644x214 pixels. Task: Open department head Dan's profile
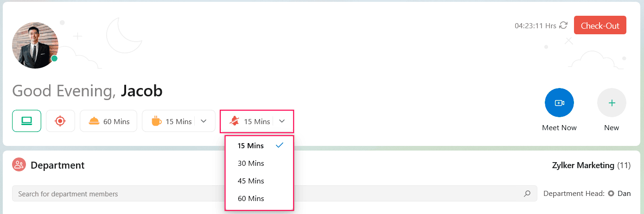pos(624,194)
